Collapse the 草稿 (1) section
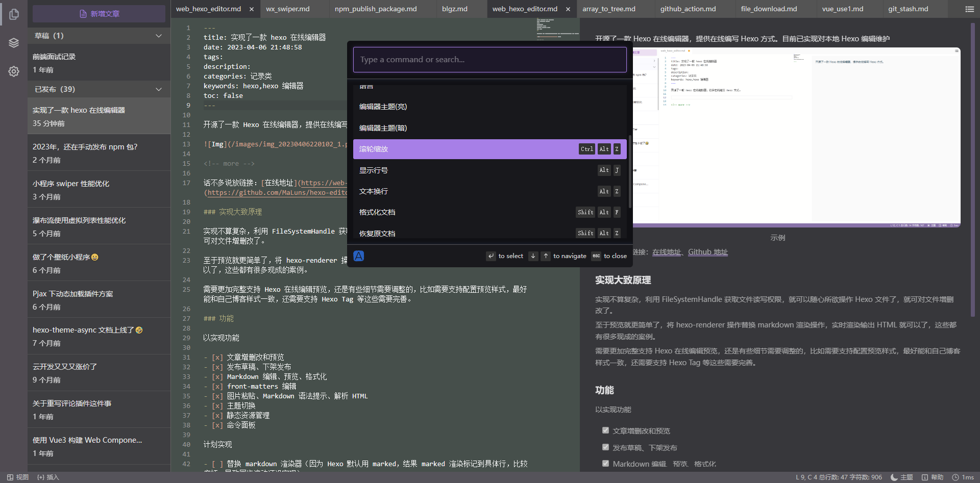 point(99,36)
